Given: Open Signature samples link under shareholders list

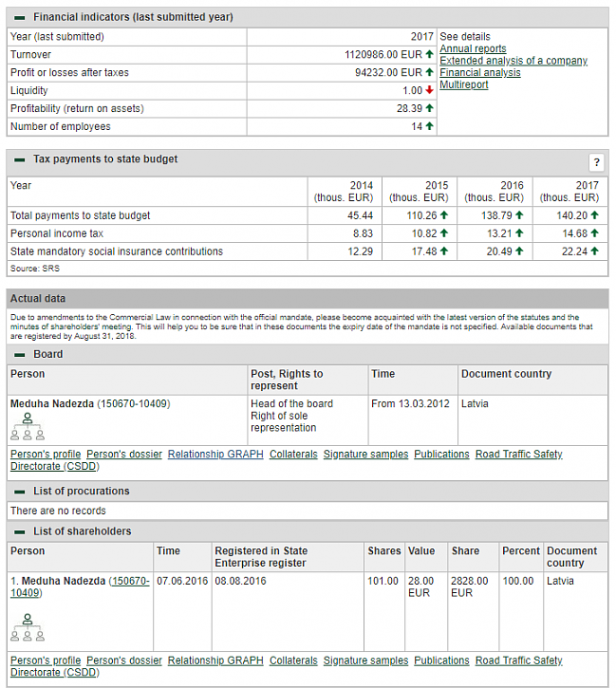Looking at the screenshot, I should click(x=365, y=660).
